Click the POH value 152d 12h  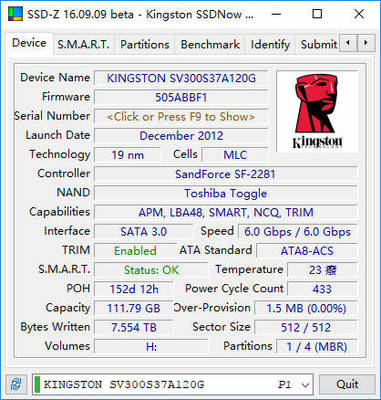tap(134, 289)
